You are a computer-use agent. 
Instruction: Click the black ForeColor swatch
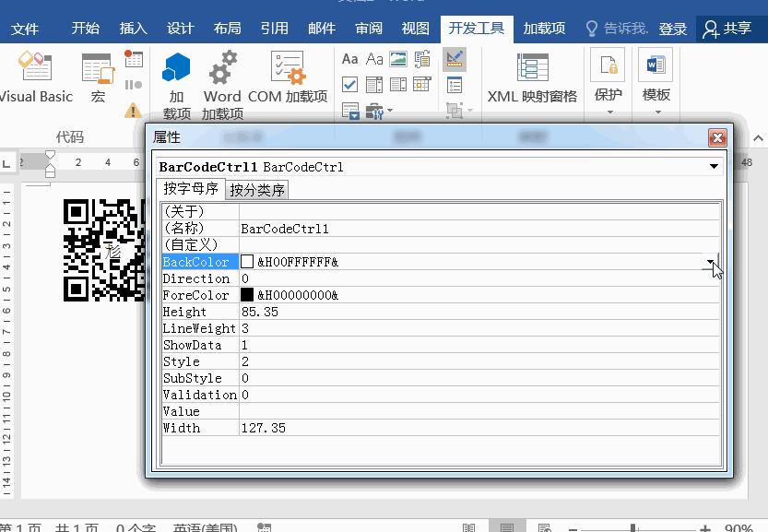(247, 295)
